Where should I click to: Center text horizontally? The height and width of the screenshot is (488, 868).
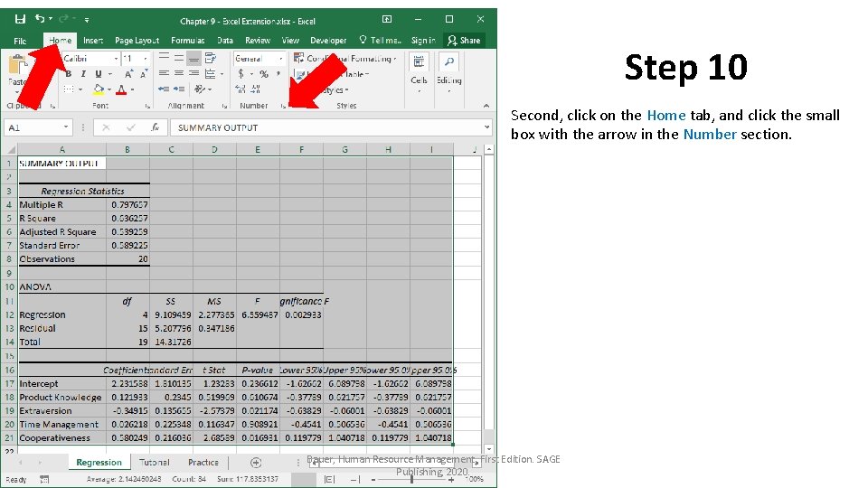click(179, 73)
